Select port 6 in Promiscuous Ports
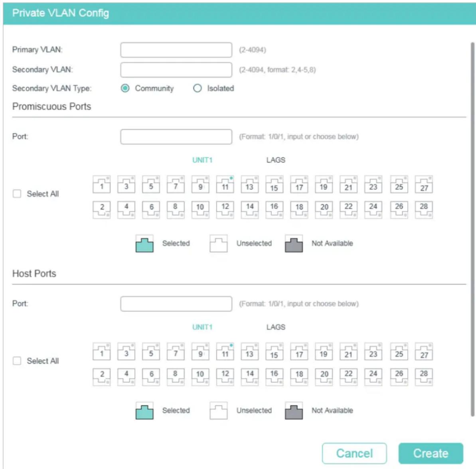 [x=151, y=210]
